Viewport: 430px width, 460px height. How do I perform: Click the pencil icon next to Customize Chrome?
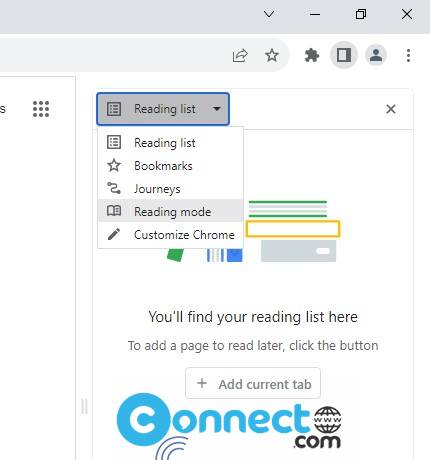pyautogui.click(x=114, y=234)
